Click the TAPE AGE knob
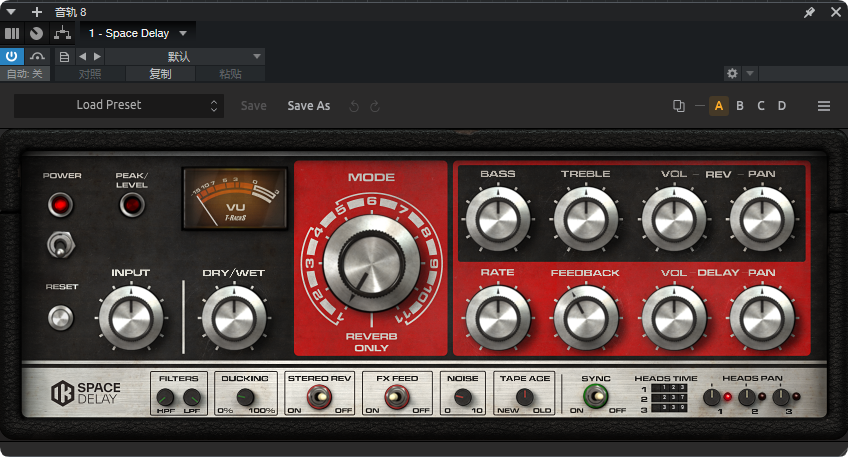The width and height of the screenshot is (848, 457). [x=525, y=398]
